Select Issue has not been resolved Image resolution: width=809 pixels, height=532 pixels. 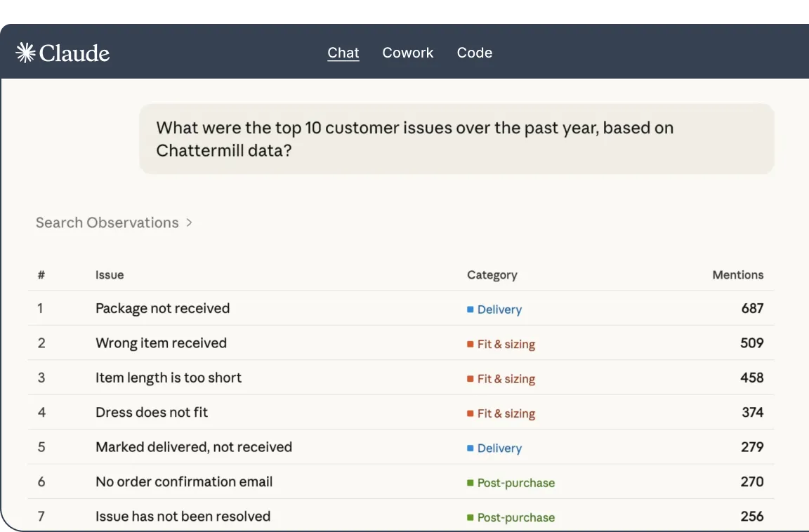point(183,516)
